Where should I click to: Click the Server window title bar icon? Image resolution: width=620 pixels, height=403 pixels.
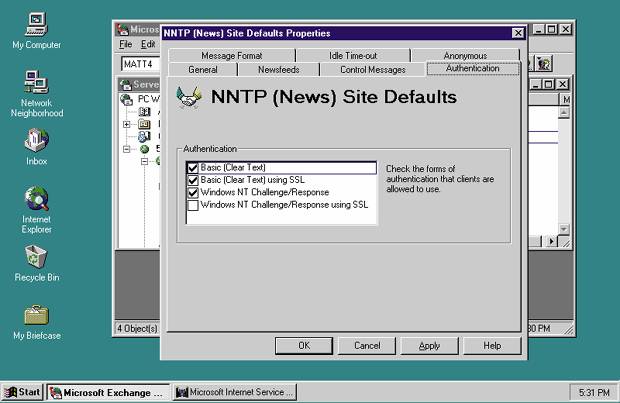pos(126,84)
